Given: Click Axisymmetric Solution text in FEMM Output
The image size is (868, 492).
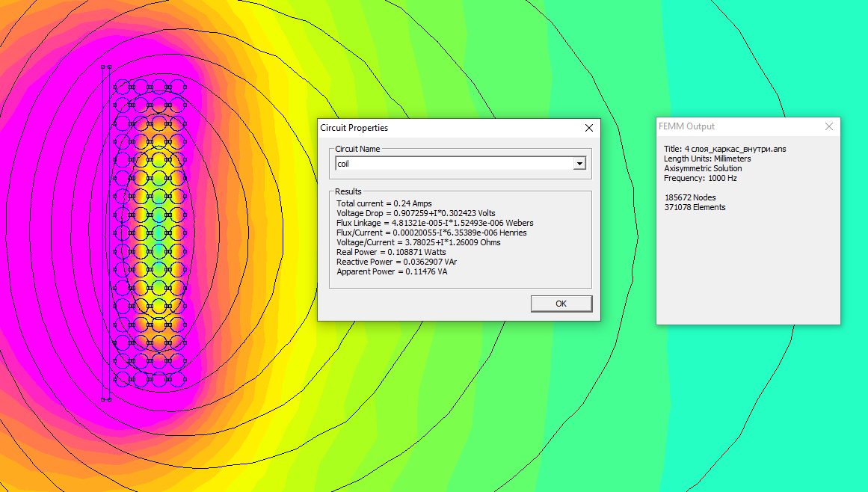Looking at the screenshot, I should (x=703, y=168).
